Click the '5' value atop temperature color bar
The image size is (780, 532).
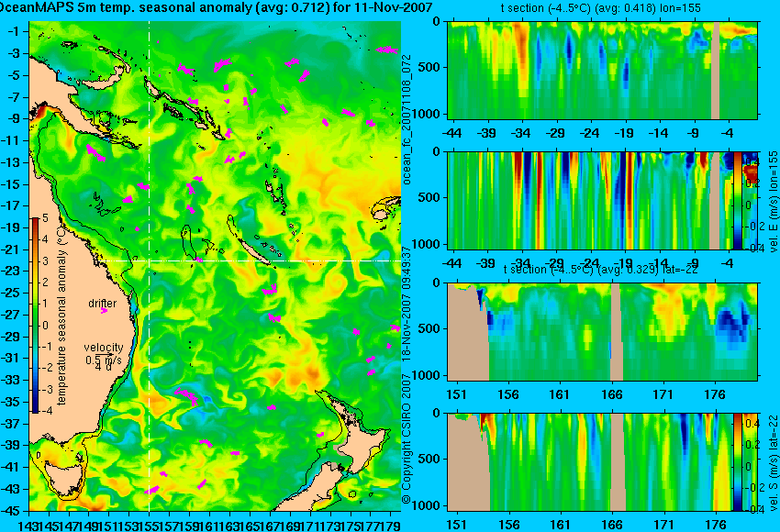tap(45, 218)
